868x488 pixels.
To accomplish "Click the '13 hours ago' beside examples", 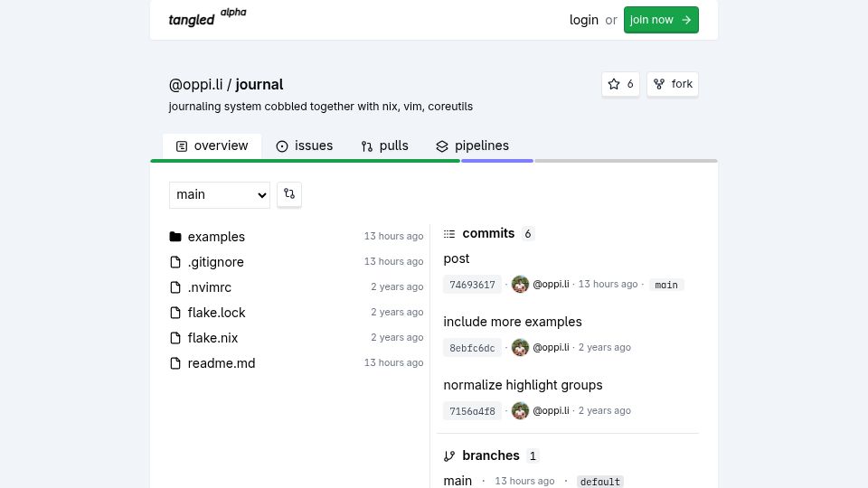I will (x=393, y=236).
